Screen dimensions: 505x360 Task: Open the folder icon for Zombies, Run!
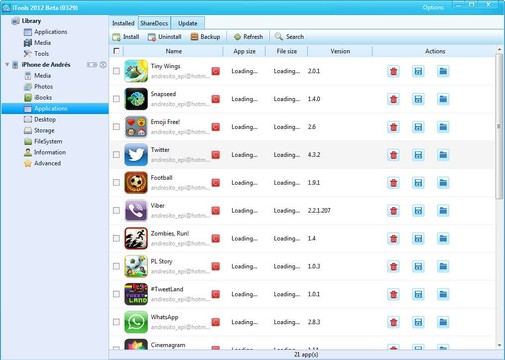(443, 238)
